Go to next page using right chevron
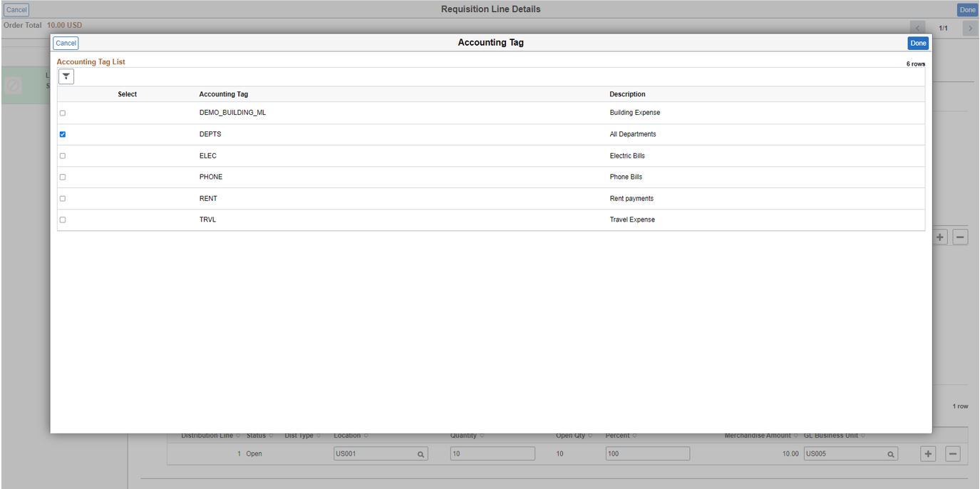The height and width of the screenshot is (489, 980). pyautogui.click(x=969, y=26)
